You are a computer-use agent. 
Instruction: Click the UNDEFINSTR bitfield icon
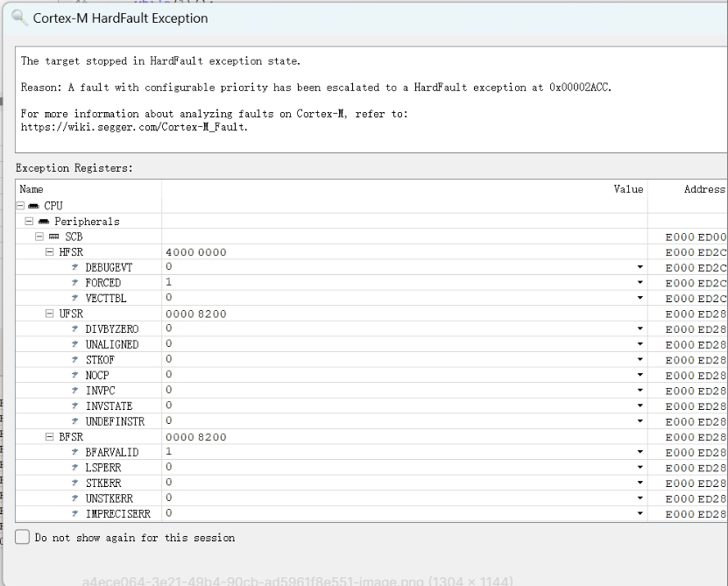(75, 421)
